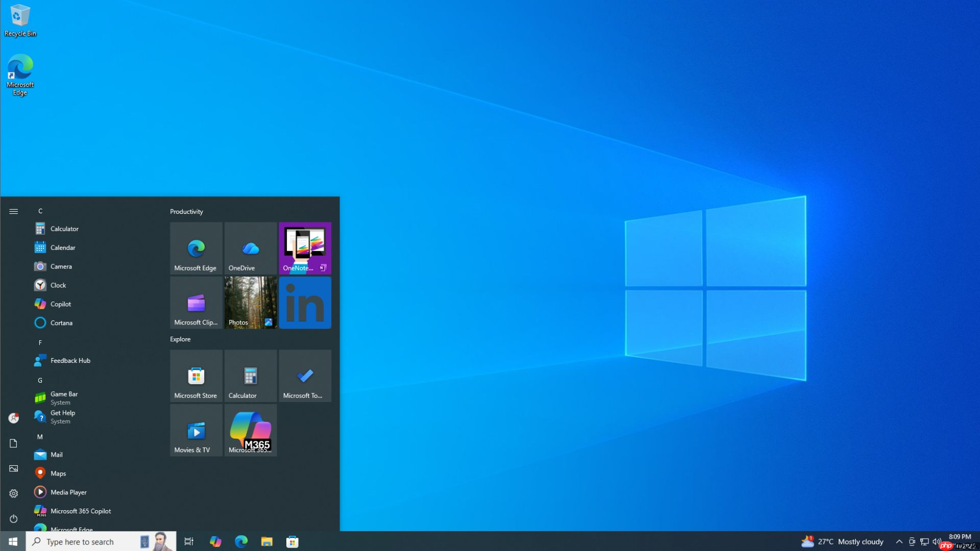Open the weather flyout showing 27°C Mostly cloudy
The height and width of the screenshot is (551, 980).
[842, 541]
